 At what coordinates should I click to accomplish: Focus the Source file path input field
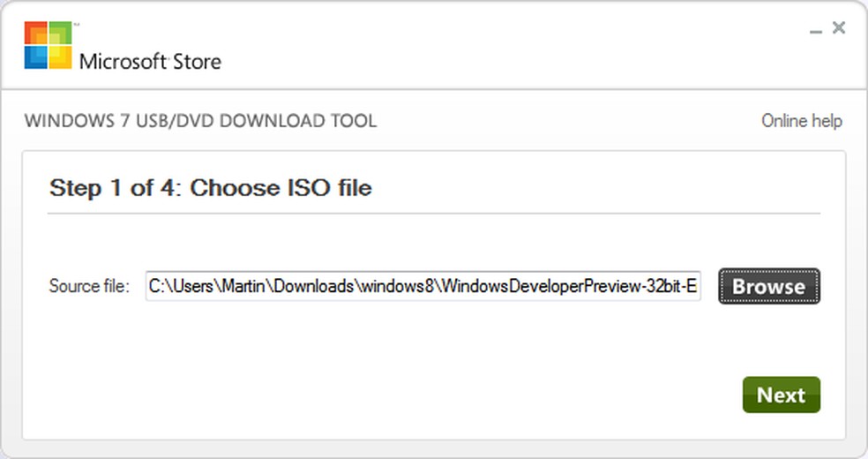423,286
